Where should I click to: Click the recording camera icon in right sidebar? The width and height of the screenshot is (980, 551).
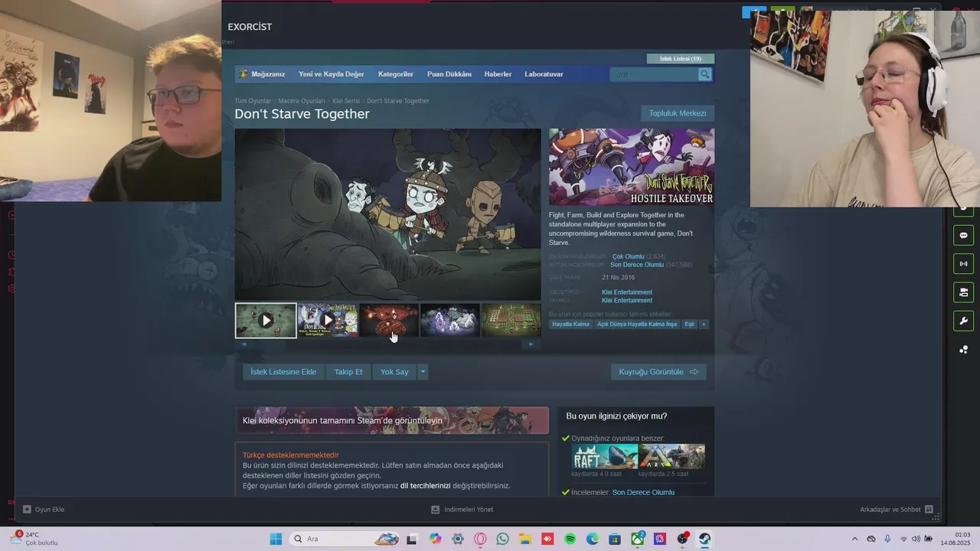point(963,292)
